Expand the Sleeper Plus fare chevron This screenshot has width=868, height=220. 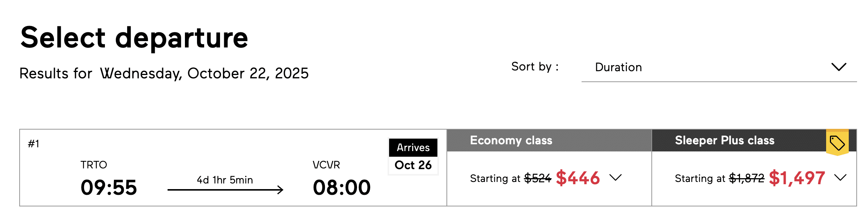coord(840,177)
